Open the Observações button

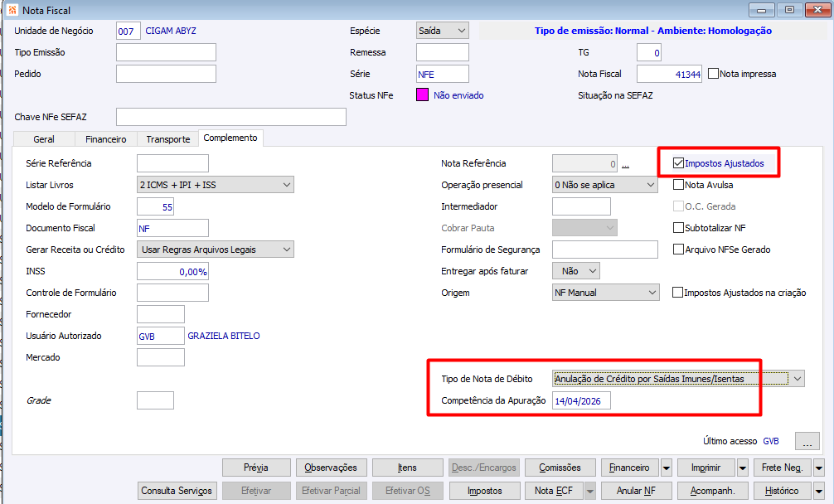pyautogui.click(x=331, y=468)
